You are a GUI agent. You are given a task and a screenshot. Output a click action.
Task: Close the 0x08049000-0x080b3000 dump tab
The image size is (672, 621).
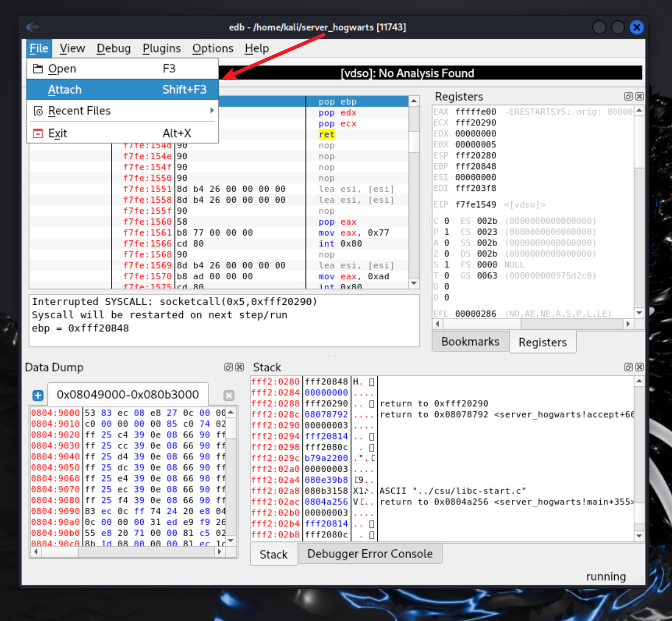229,395
